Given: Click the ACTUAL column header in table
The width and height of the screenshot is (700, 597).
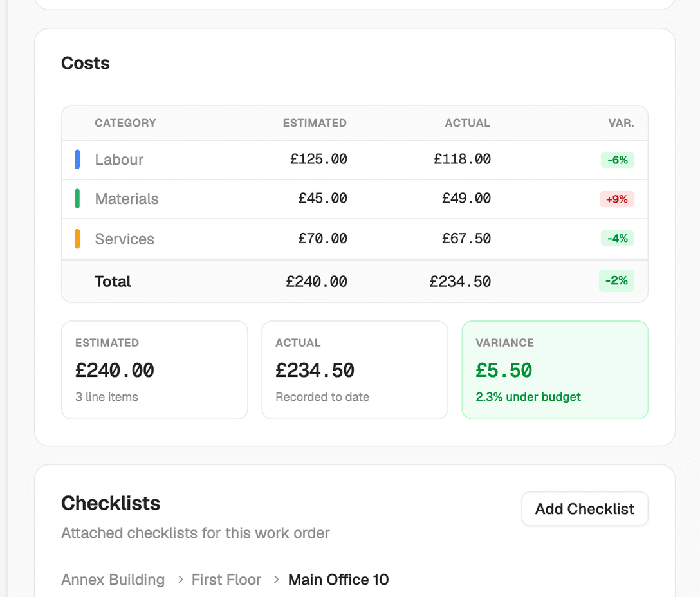Looking at the screenshot, I should point(467,123).
